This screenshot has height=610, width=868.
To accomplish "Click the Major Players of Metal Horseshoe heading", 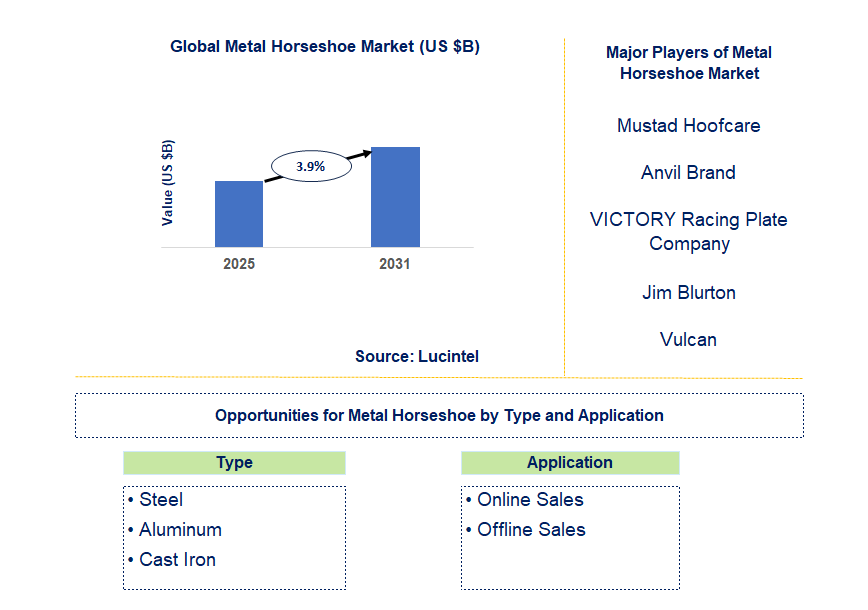I will 688,63.
